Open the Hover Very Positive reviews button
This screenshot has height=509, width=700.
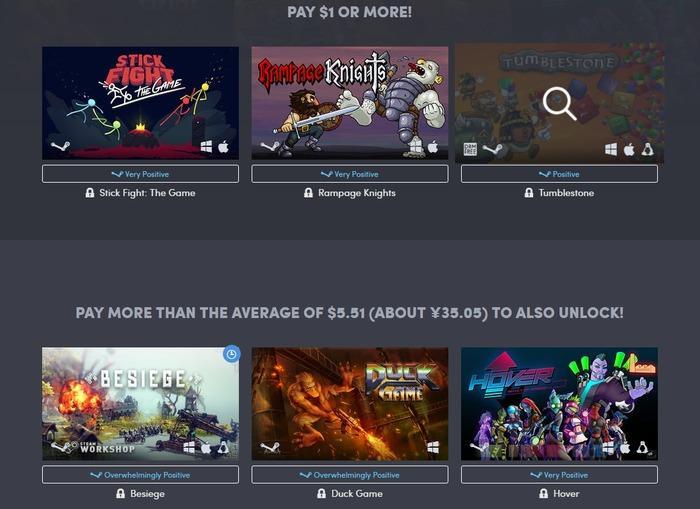click(559, 475)
